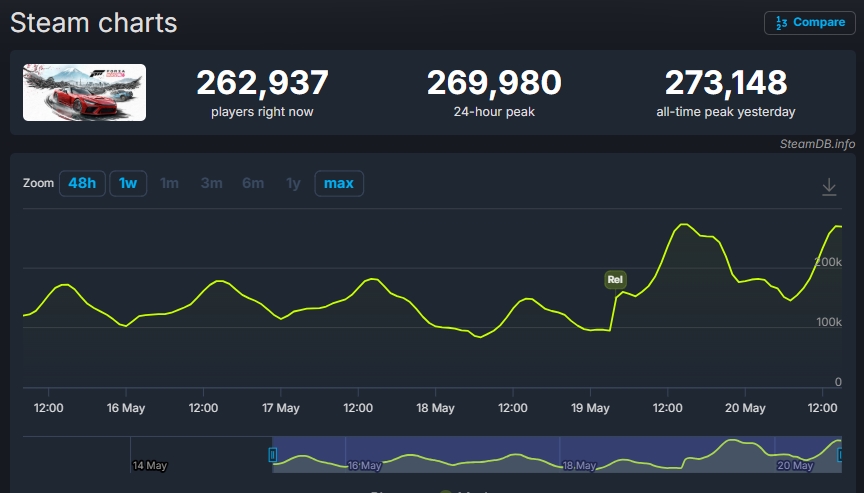Select the 1w zoom range
864x493 pixels.
128,183
